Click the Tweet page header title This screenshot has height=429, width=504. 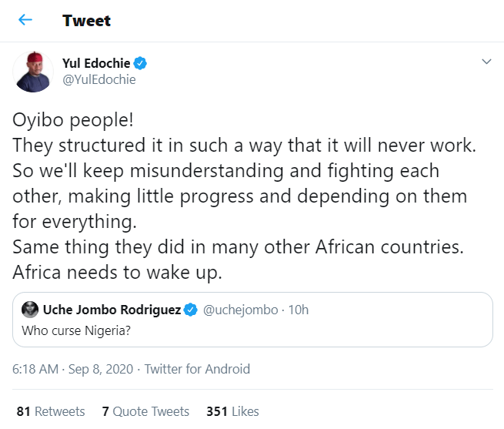coord(87,21)
